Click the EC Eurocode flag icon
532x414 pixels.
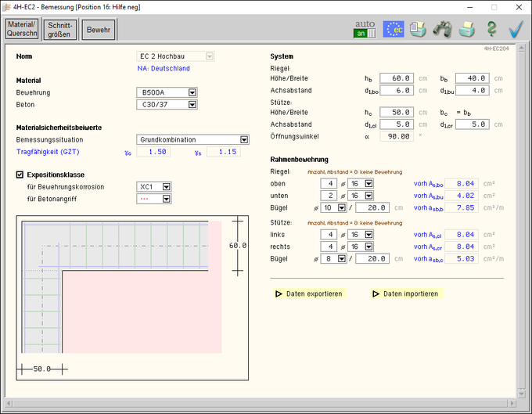point(393,29)
